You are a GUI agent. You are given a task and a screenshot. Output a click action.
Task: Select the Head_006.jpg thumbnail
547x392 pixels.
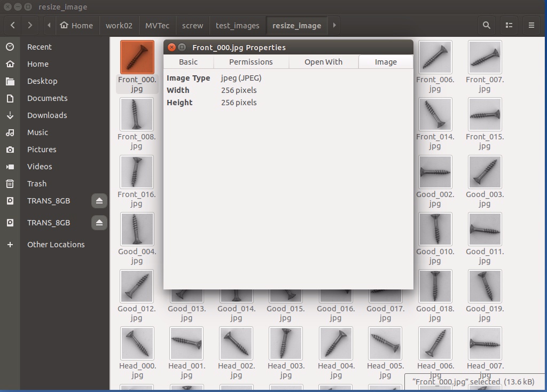[435, 343]
